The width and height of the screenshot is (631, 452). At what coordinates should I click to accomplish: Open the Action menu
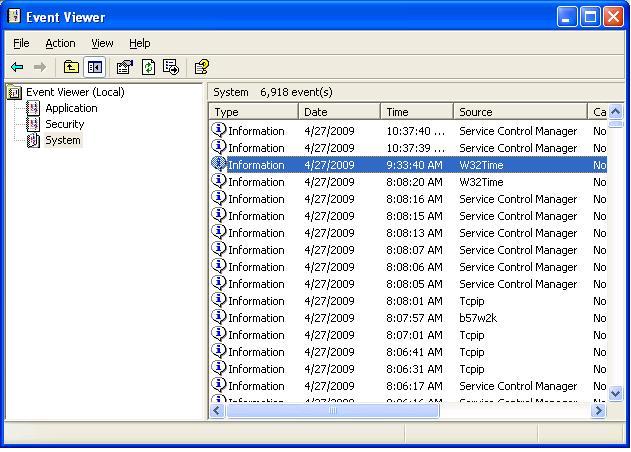coord(60,43)
